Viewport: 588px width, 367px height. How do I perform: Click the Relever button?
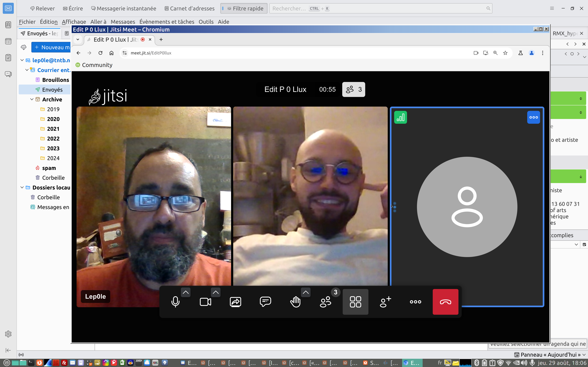click(42, 9)
